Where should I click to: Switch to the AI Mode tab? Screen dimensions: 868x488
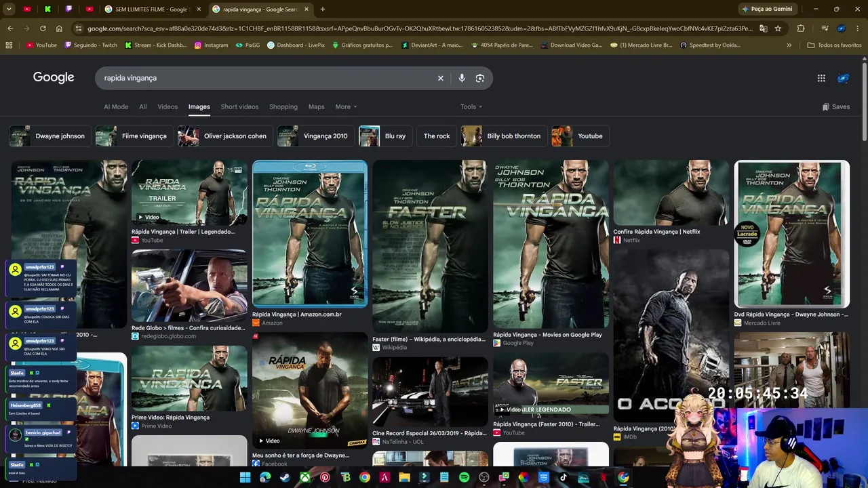[116, 106]
